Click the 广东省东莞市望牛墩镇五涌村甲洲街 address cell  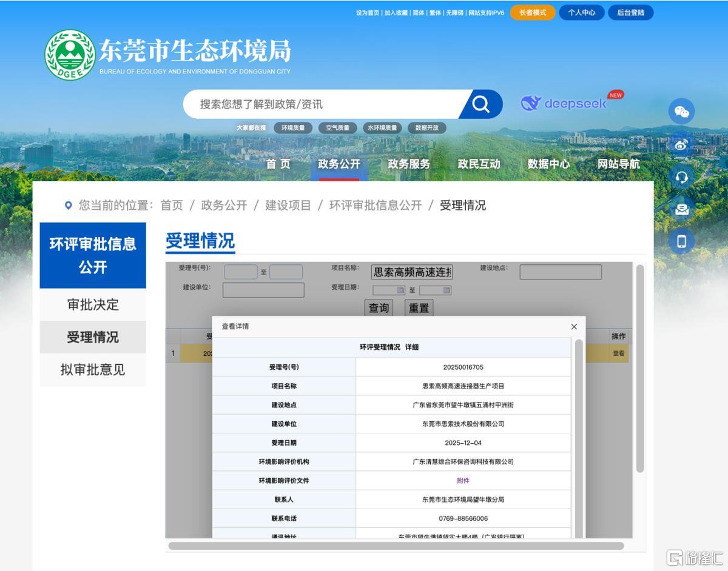tap(463, 405)
